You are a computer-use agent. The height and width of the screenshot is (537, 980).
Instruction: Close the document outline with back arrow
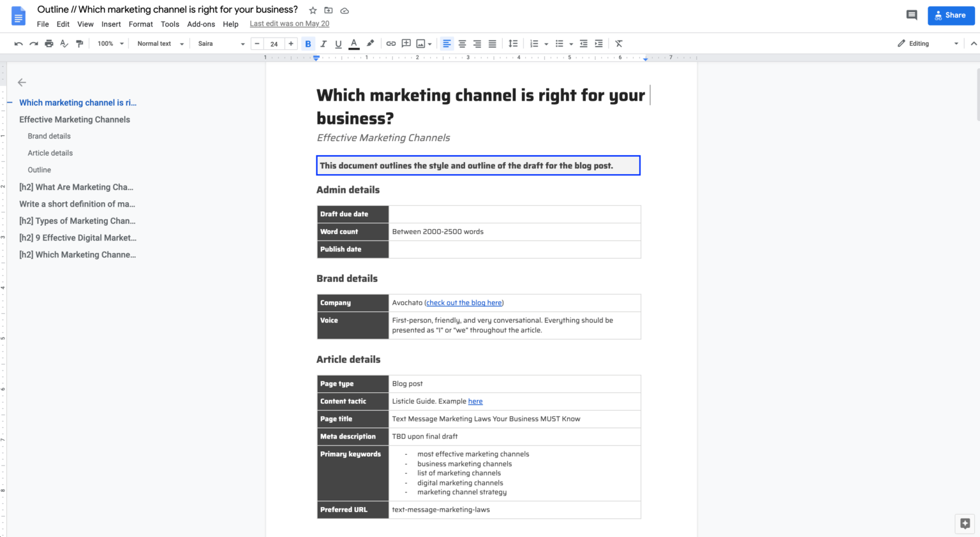[22, 82]
